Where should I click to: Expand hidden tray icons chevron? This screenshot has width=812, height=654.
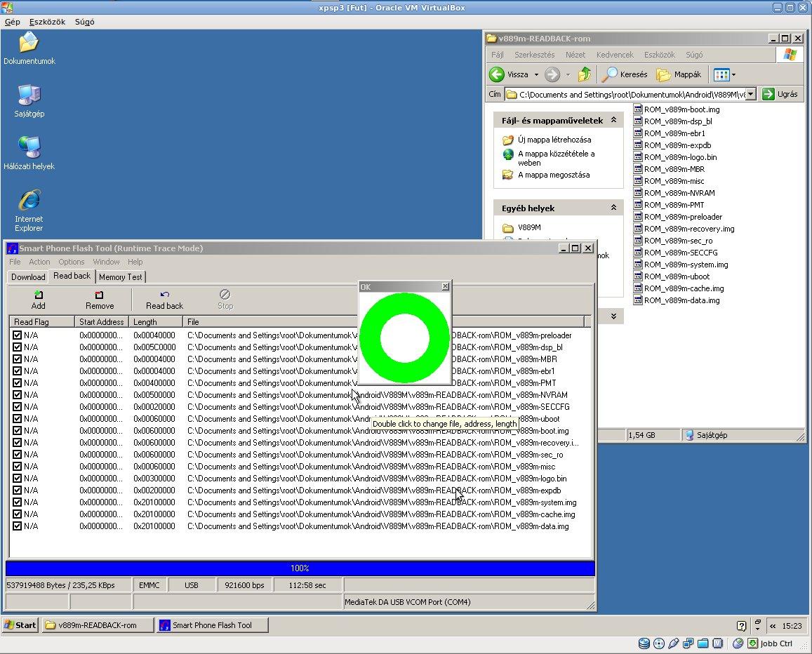(773, 625)
